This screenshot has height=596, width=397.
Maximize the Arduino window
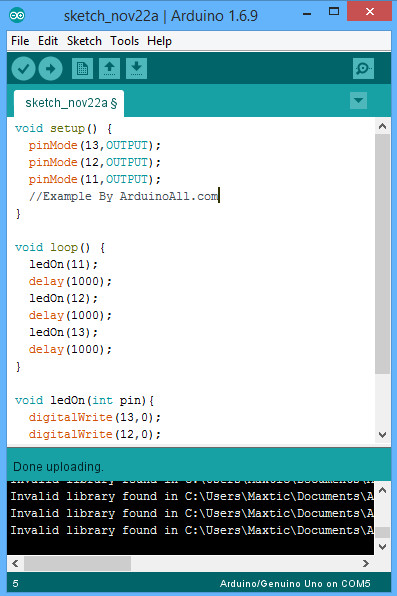[x=334, y=11]
